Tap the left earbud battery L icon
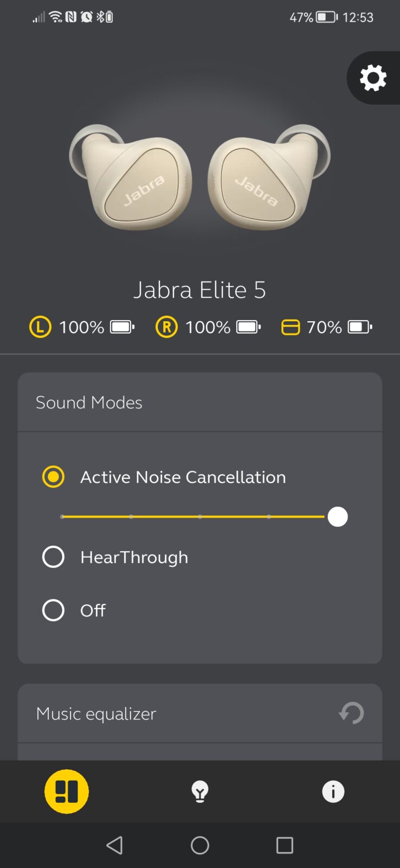The image size is (400, 868). pos(40,327)
